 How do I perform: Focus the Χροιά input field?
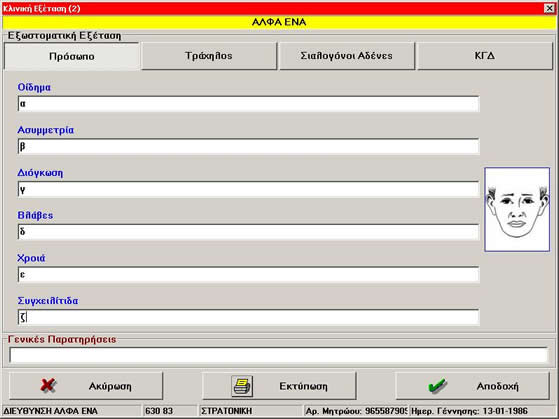[x=248, y=274]
